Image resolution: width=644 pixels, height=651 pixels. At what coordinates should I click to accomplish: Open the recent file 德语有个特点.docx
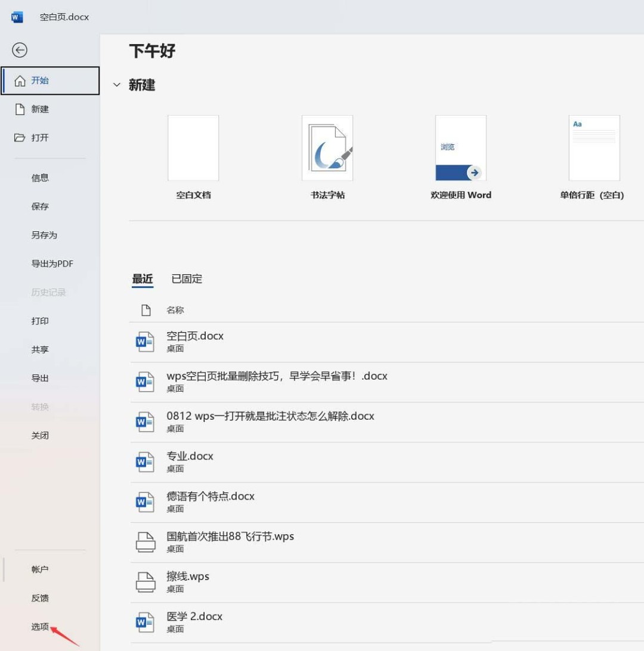(212, 495)
